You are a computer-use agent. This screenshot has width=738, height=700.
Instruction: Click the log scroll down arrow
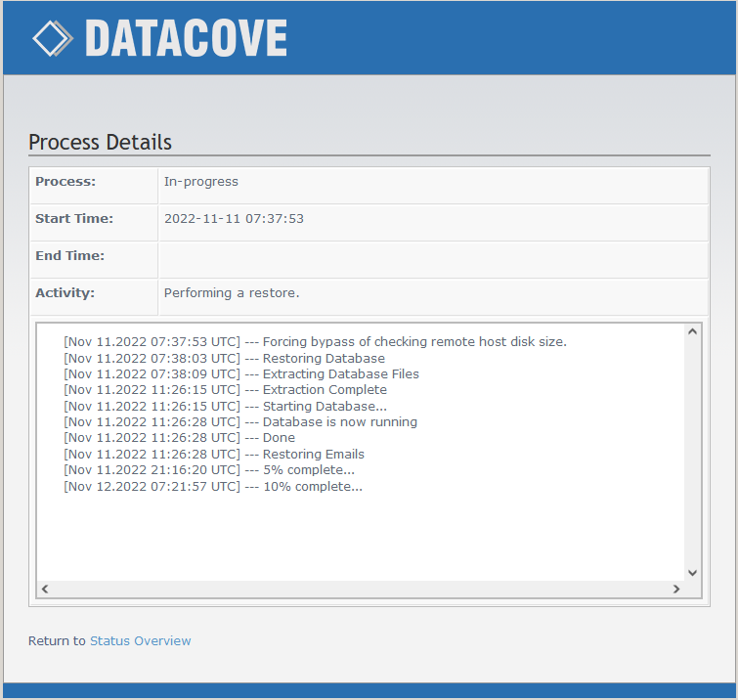(692, 573)
